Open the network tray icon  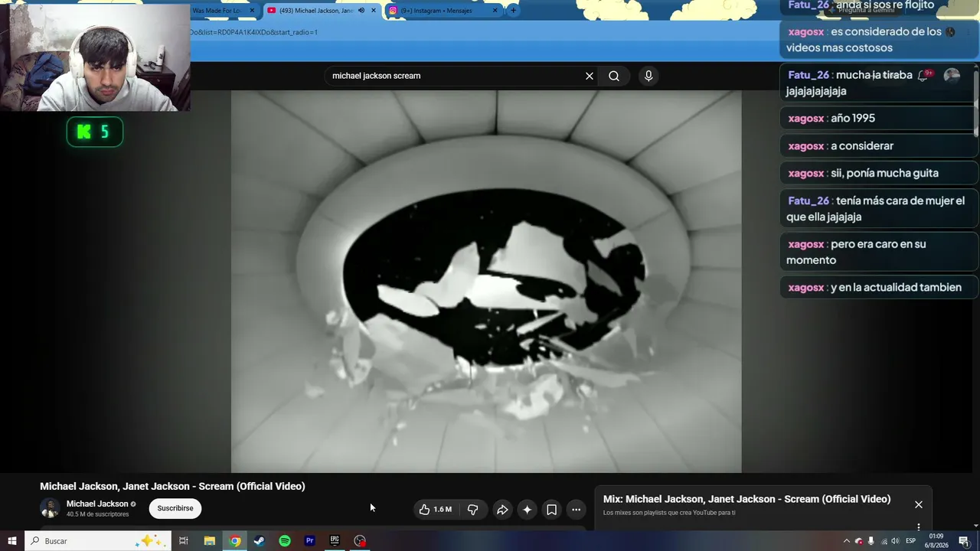pos(884,541)
